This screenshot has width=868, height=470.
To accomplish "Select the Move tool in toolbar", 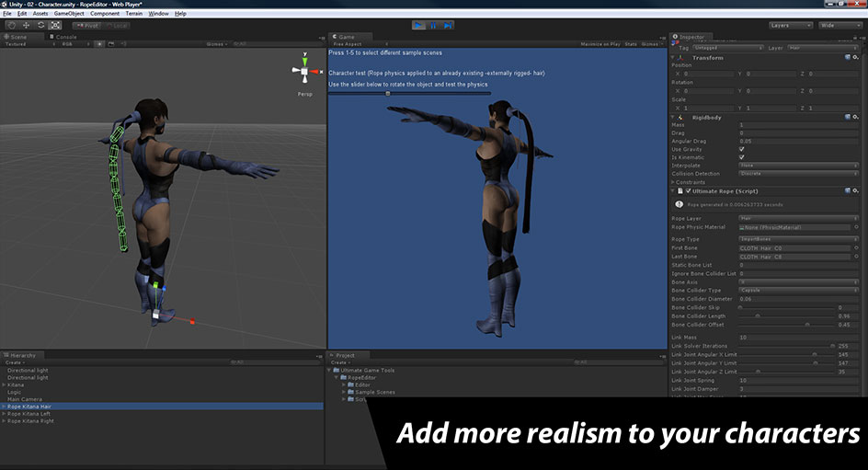I will point(26,25).
